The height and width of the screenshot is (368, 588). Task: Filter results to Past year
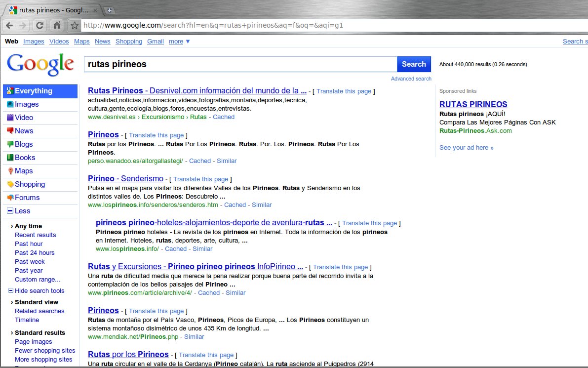click(x=29, y=271)
